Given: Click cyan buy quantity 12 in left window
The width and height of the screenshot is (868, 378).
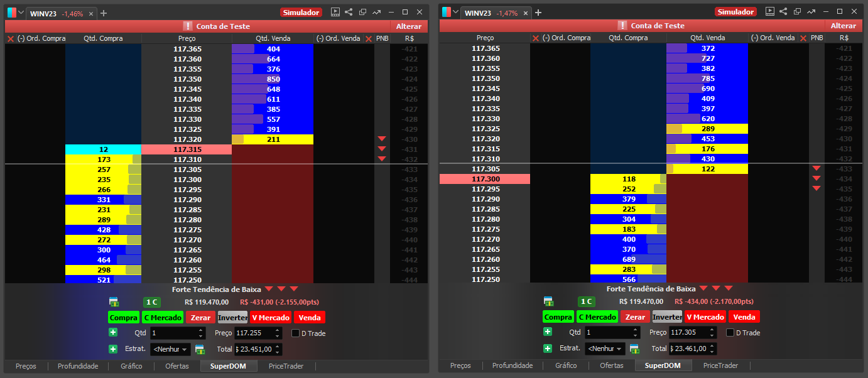Looking at the screenshot, I should pos(104,149).
